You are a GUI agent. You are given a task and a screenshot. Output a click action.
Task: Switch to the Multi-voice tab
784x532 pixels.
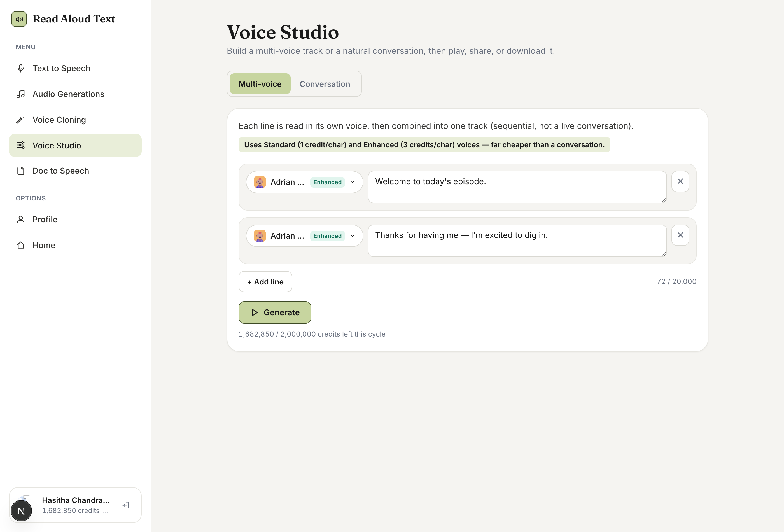point(260,84)
